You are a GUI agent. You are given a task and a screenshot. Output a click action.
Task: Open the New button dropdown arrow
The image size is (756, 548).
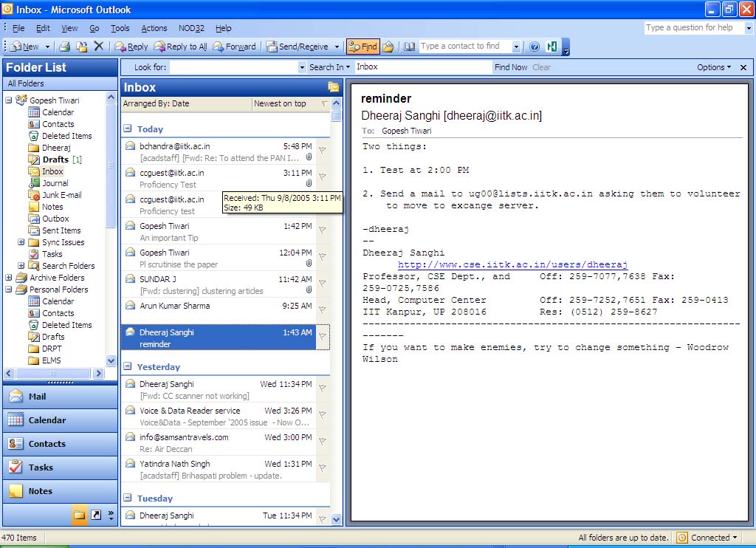47,46
